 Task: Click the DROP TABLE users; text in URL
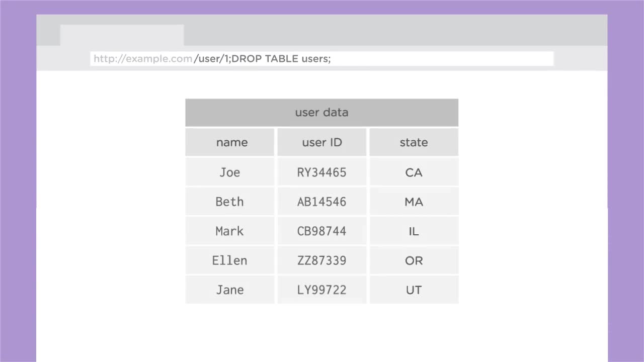click(280, 58)
